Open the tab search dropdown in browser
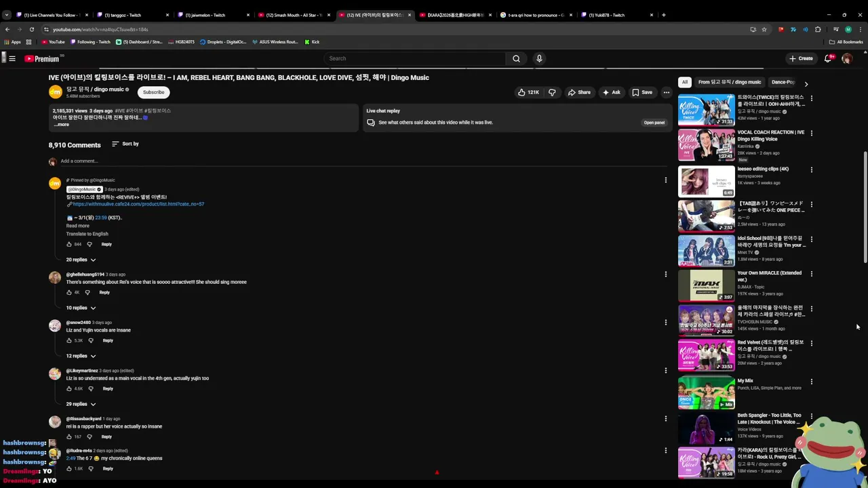Image resolution: width=868 pixels, height=488 pixels. point(7,15)
